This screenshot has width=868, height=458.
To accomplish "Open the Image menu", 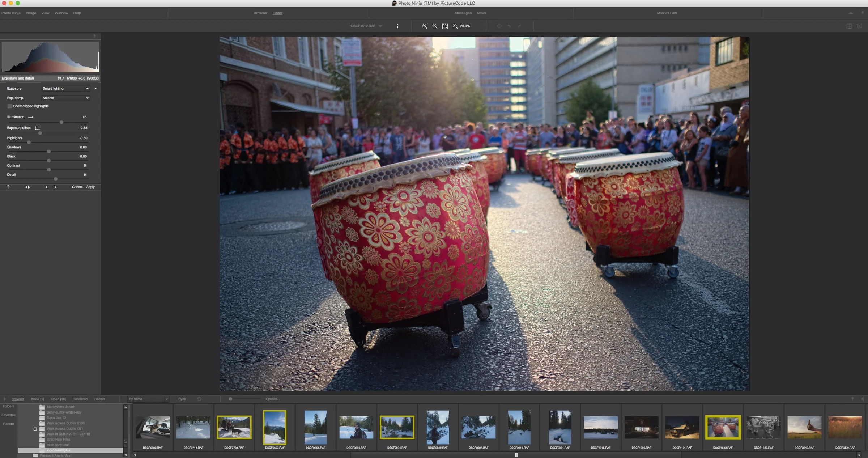I will 31,13.
